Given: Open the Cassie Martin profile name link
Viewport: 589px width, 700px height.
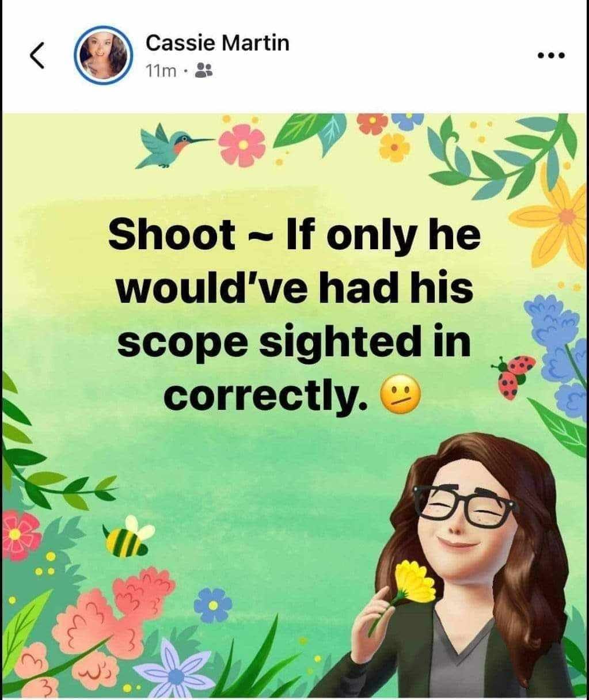Looking at the screenshot, I should [217, 43].
